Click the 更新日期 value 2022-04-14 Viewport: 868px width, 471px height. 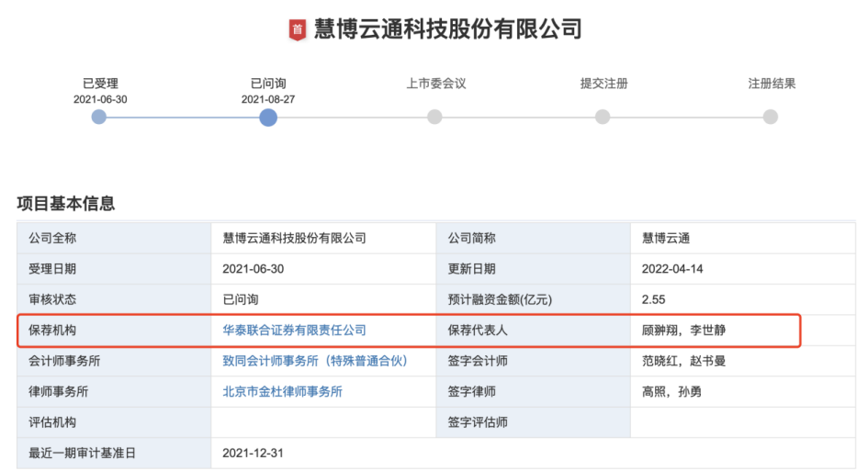(x=672, y=269)
